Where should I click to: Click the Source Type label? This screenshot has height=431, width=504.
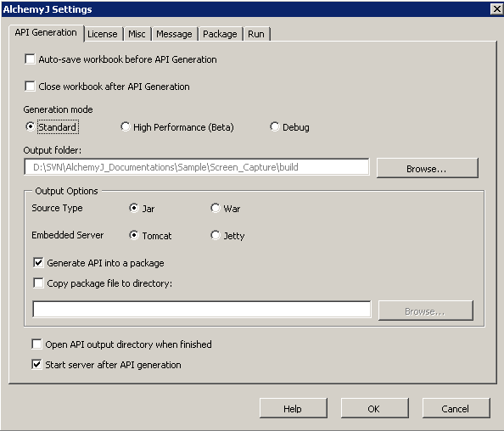(x=57, y=208)
